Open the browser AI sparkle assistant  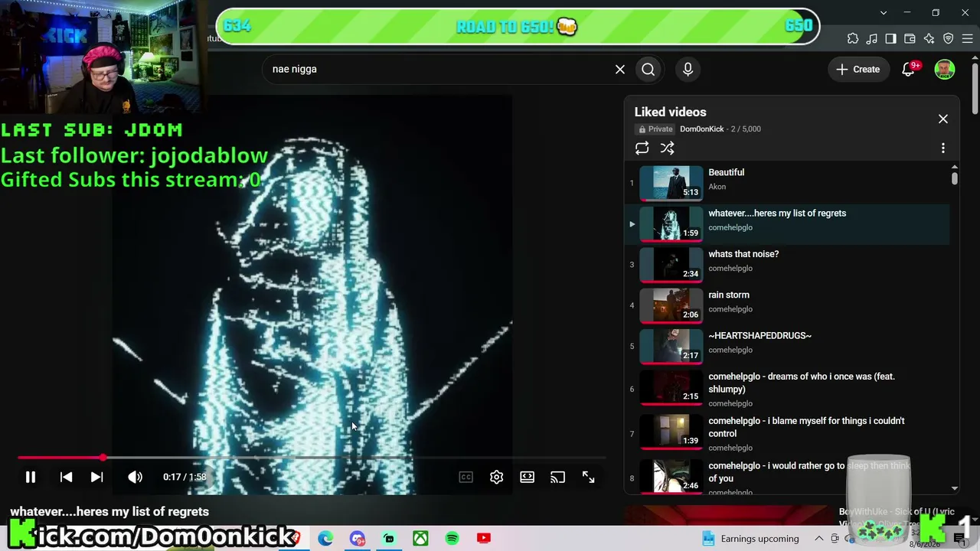pos(929,38)
